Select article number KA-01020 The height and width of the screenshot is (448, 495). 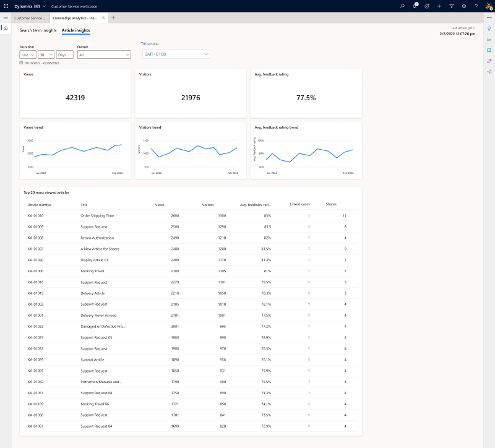pos(36,260)
